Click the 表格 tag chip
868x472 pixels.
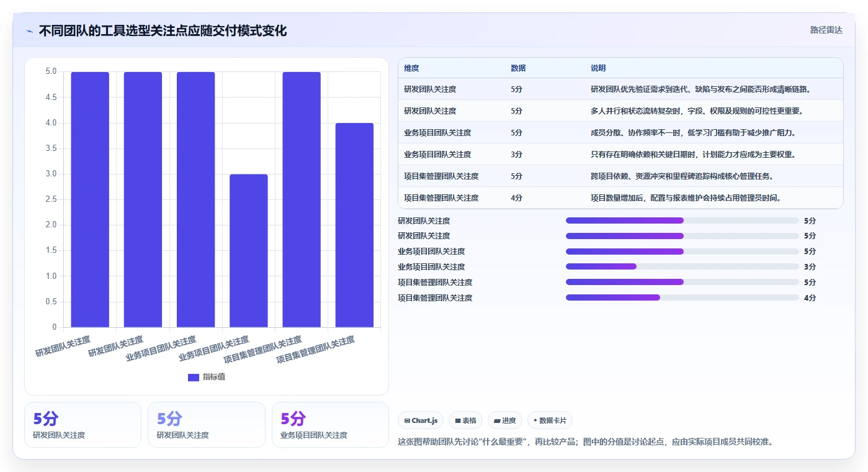point(465,420)
